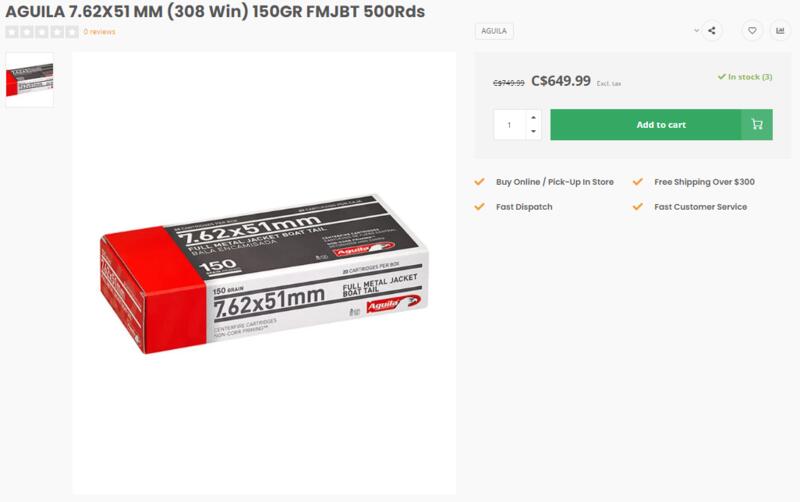Click the cart icon on green button
800x502 pixels.
coord(757,124)
